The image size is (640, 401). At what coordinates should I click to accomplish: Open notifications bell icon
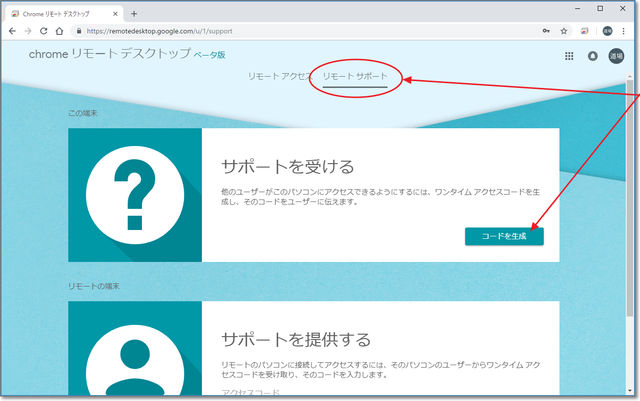click(592, 57)
